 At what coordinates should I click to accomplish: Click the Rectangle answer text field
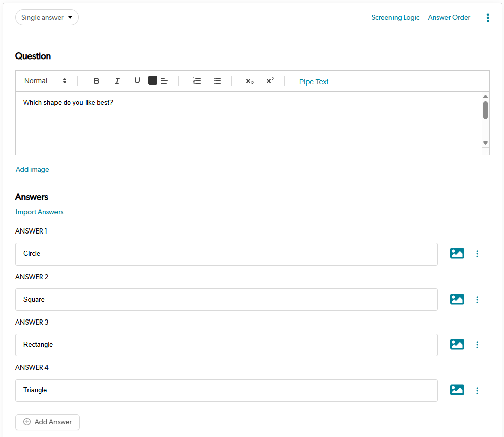coord(226,345)
